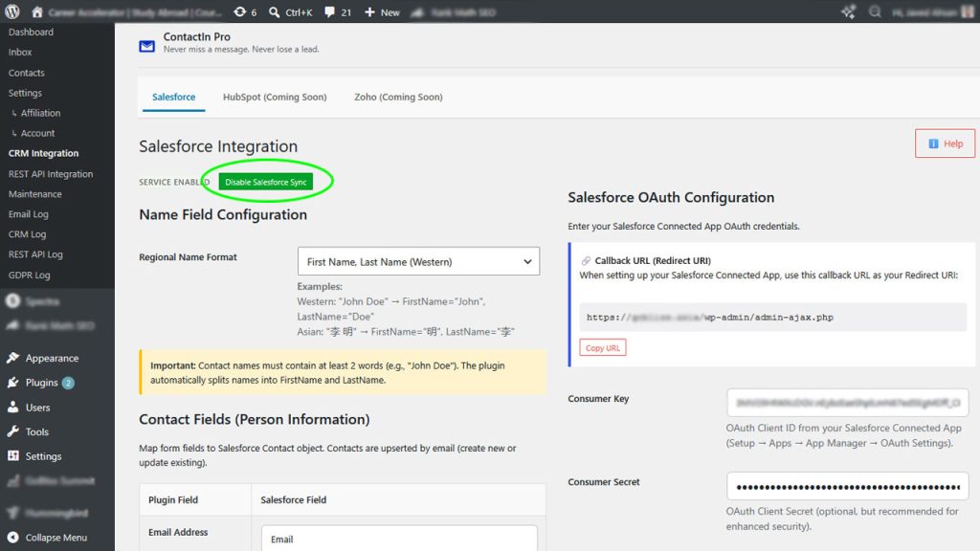The width and height of the screenshot is (980, 551).
Task: Open the Tools menu
Action: 37,431
